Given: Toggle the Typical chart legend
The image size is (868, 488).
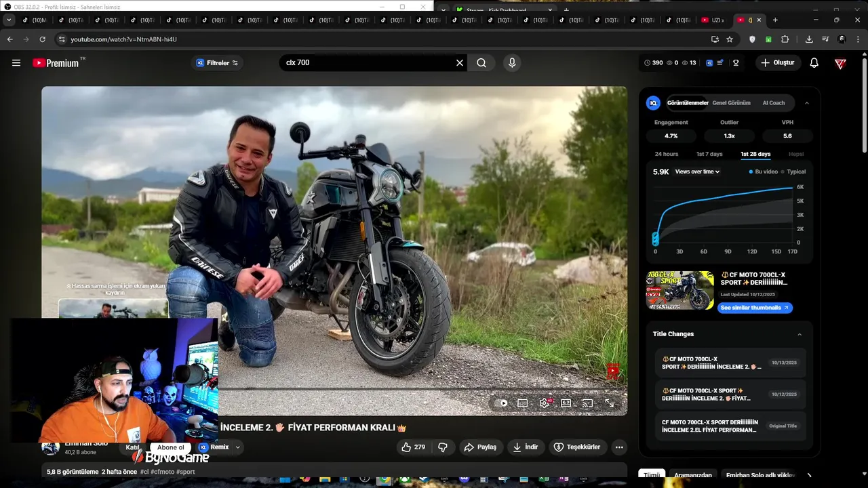Looking at the screenshot, I should 793,172.
